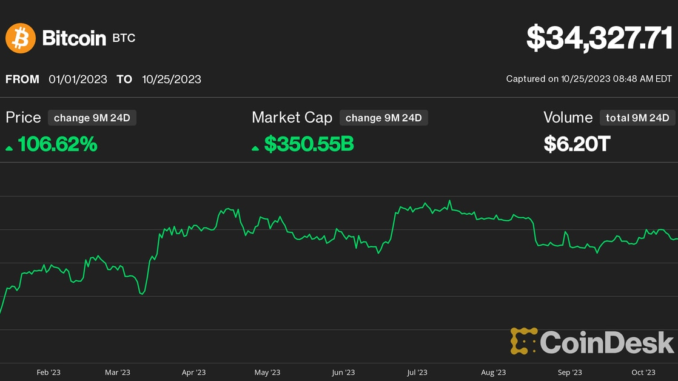Viewport: 678px width, 381px height.
Task: Click the $6.20T volume value
Action: [x=577, y=144]
